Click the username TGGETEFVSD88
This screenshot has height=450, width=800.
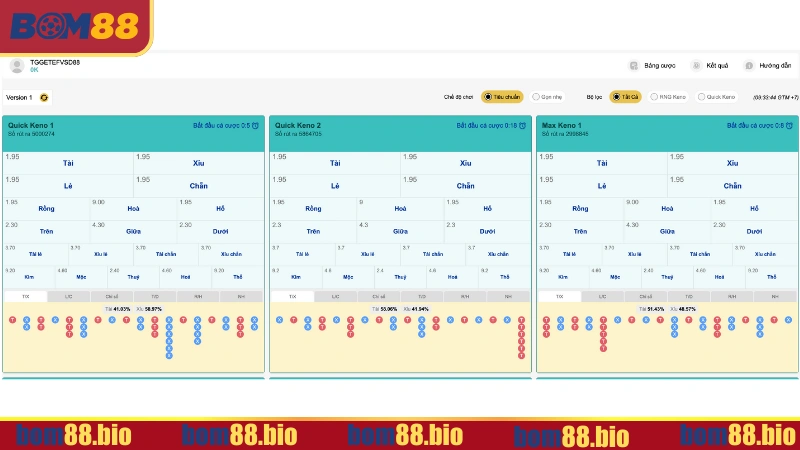(55, 62)
